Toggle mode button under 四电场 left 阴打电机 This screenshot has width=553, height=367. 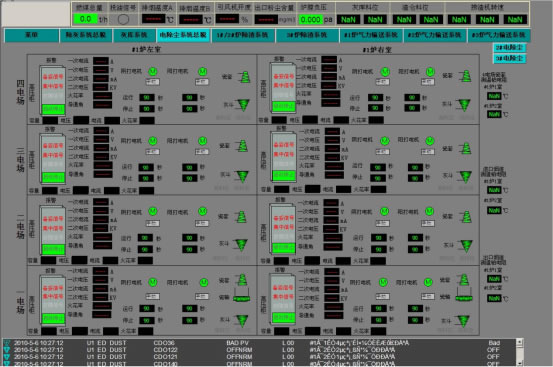tap(152, 82)
